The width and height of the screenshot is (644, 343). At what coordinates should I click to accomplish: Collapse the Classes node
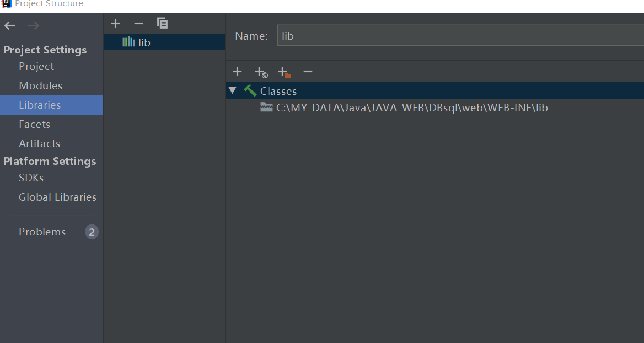click(233, 90)
